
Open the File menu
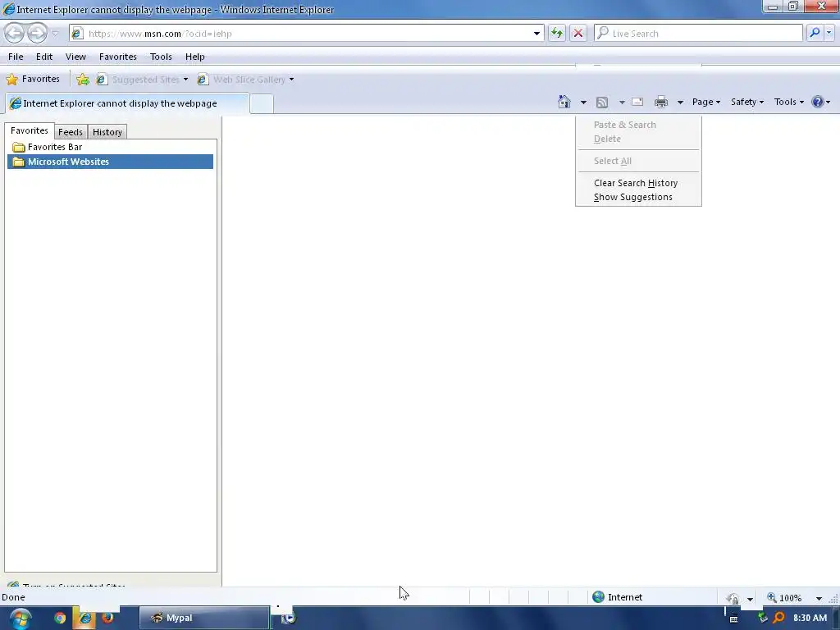coord(16,57)
